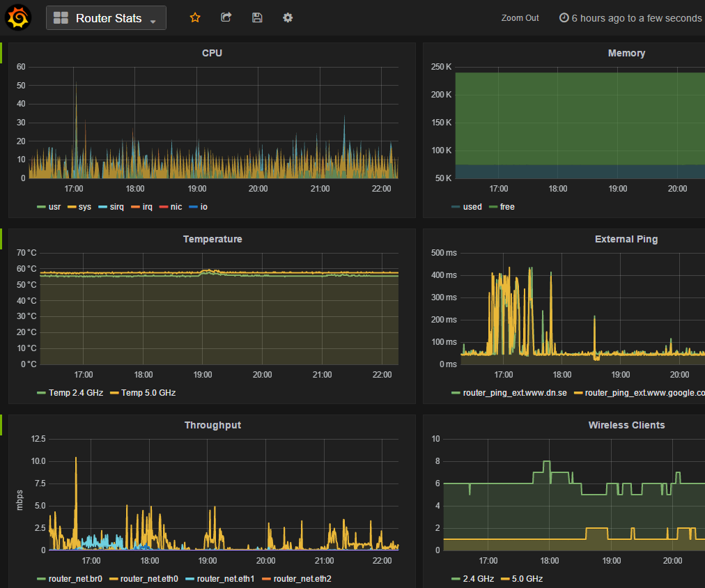The height and width of the screenshot is (588, 705).
Task: Open dashboard settings via the gear icon
Action: click(x=288, y=17)
